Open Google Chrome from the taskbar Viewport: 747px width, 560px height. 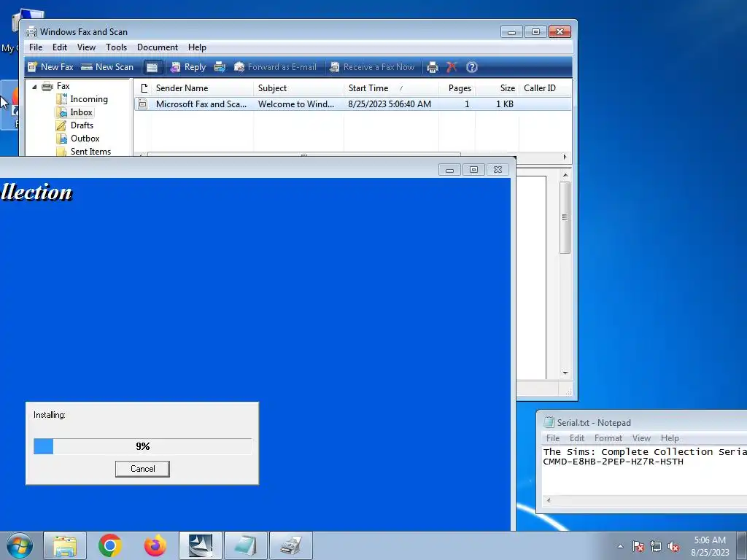[x=110, y=545]
